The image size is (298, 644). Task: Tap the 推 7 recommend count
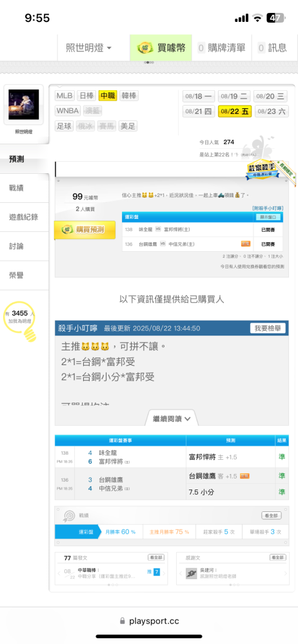[154, 571]
